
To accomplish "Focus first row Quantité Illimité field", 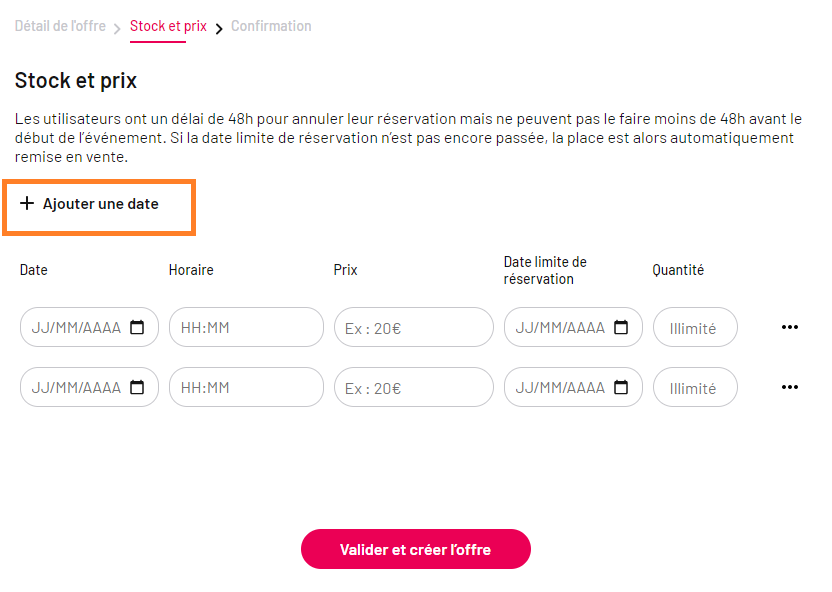I will click(x=695, y=327).
